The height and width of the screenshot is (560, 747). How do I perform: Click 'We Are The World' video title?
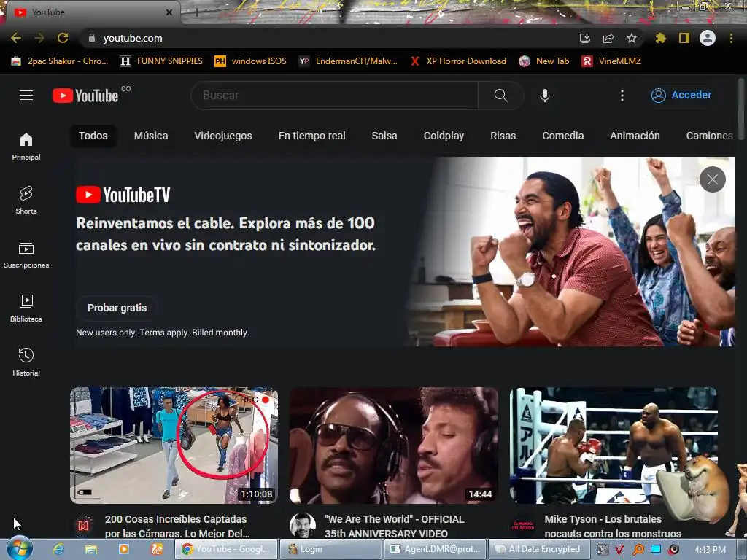point(394,526)
